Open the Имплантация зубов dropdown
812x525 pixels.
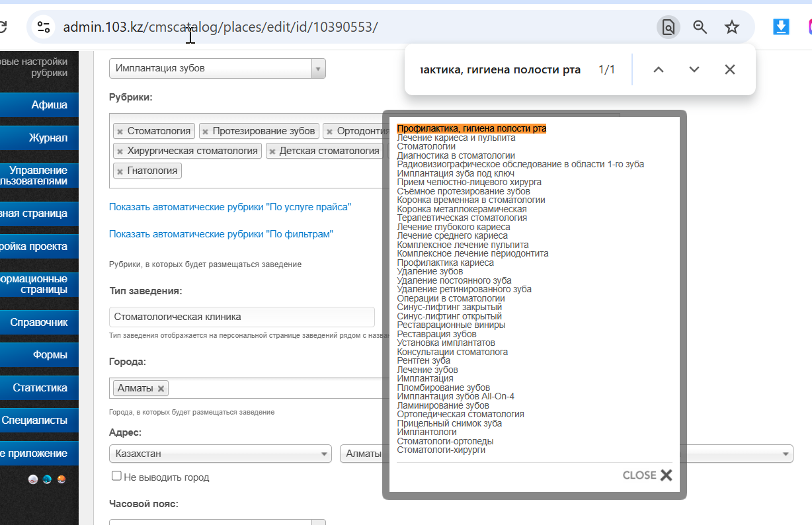click(x=218, y=68)
